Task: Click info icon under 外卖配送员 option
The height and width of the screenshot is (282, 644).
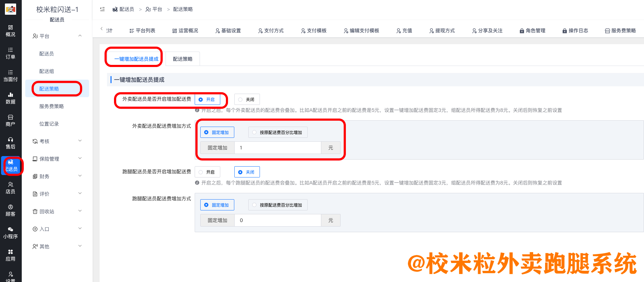Action: click(x=197, y=110)
